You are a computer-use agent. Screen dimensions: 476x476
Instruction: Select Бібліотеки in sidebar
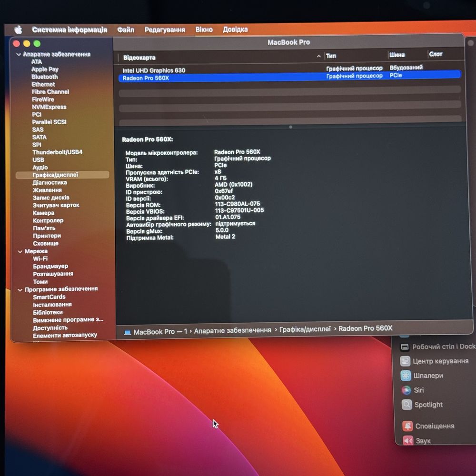coord(48,312)
